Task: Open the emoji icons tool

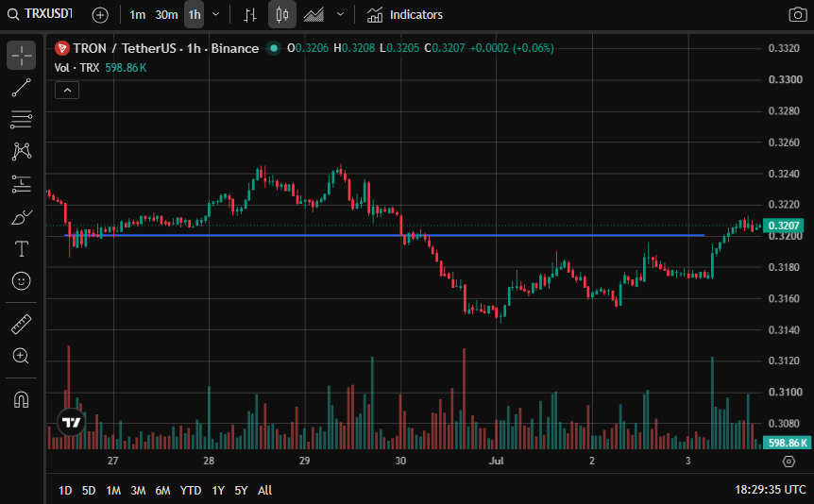Action: click(x=22, y=281)
